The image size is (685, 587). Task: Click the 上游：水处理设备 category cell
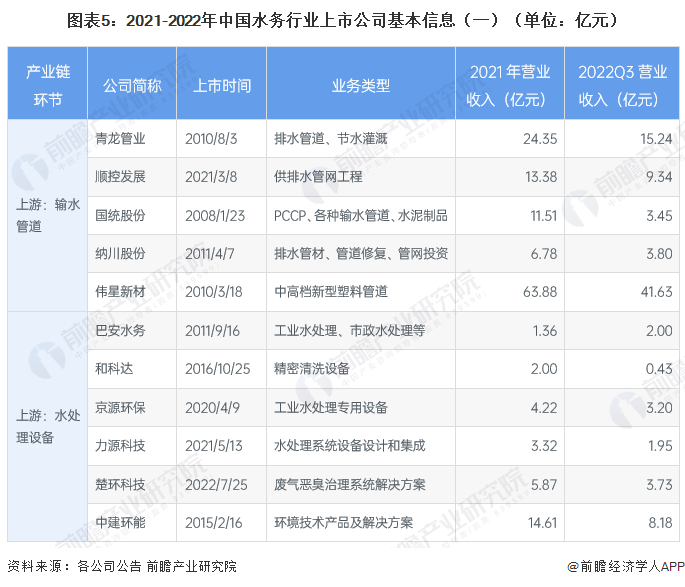click(48, 426)
